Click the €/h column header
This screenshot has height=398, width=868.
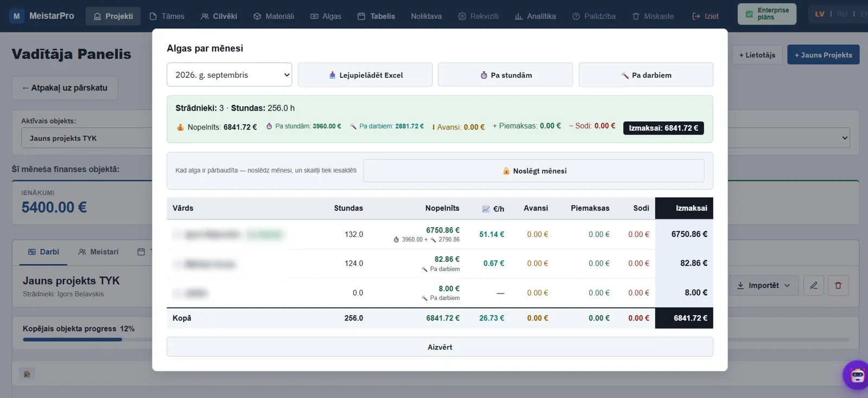point(493,209)
